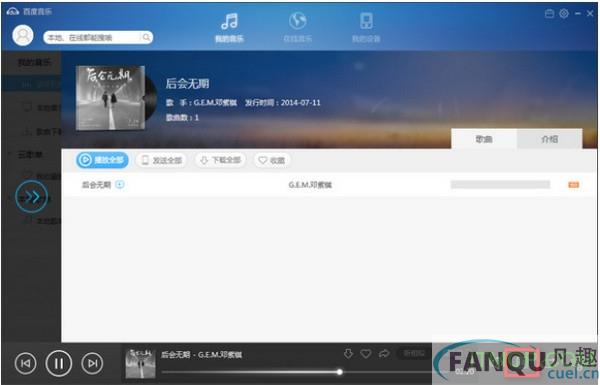Click the 后会无期 album cover
The image size is (600, 385).
pos(111,98)
